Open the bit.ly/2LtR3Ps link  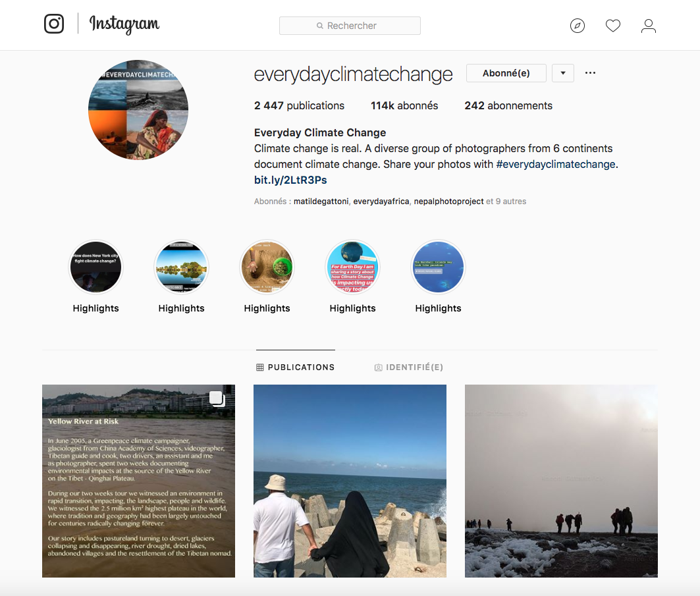(290, 180)
